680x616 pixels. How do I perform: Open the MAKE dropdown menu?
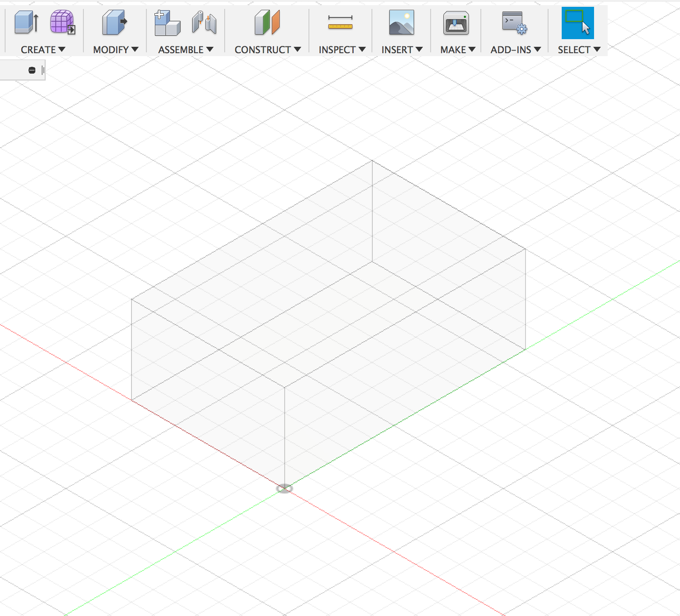click(x=458, y=50)
